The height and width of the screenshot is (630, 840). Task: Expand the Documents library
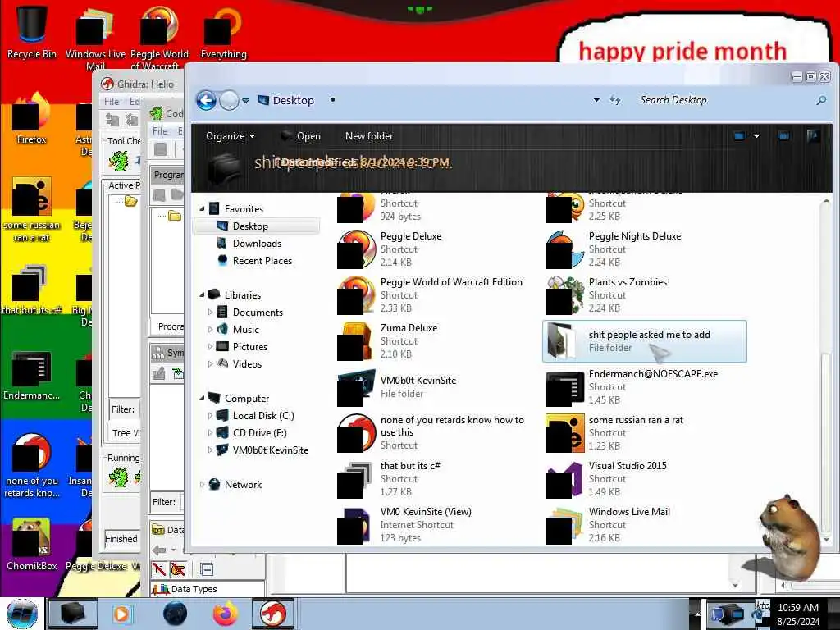(x=210, y=313)
